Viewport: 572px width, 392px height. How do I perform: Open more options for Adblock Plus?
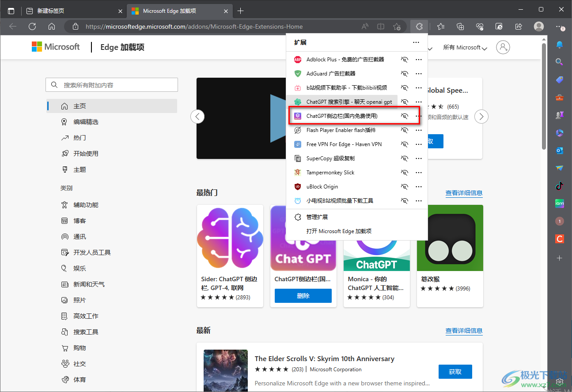[419, 60]
